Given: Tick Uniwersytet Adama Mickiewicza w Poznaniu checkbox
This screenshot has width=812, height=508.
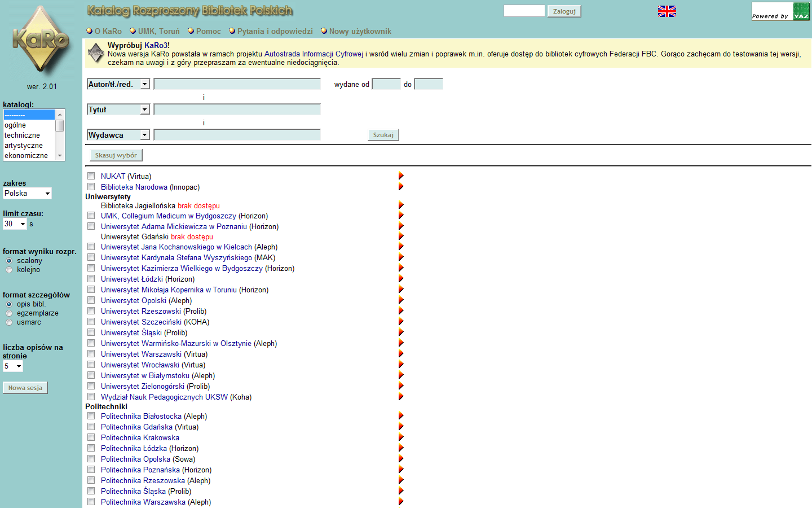Looking at the screenshot, I should [x=91, y=226].
